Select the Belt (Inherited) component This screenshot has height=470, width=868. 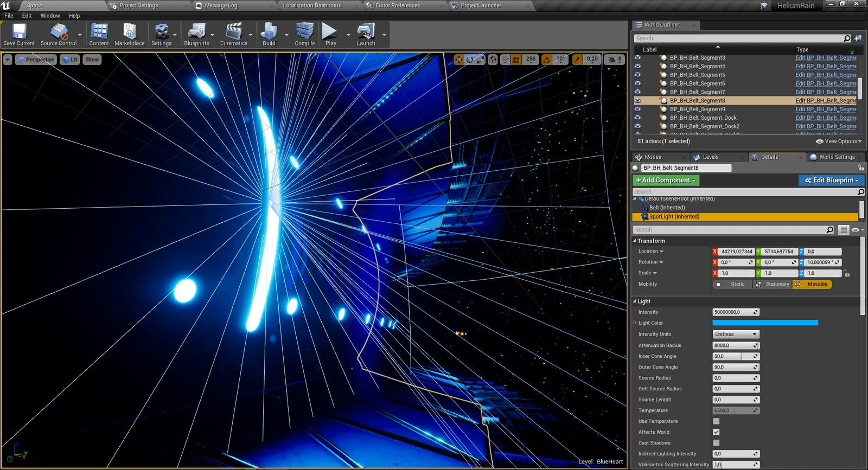(x=667, y=208)
